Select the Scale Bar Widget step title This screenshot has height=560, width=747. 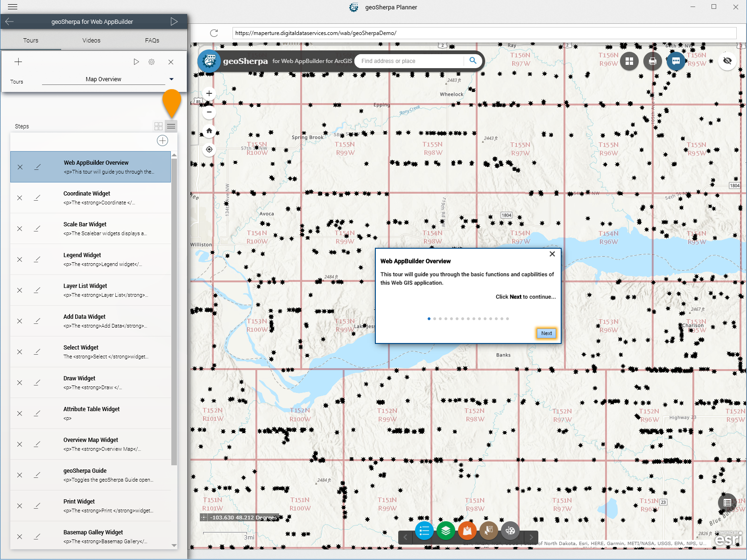tap(85, 224)
